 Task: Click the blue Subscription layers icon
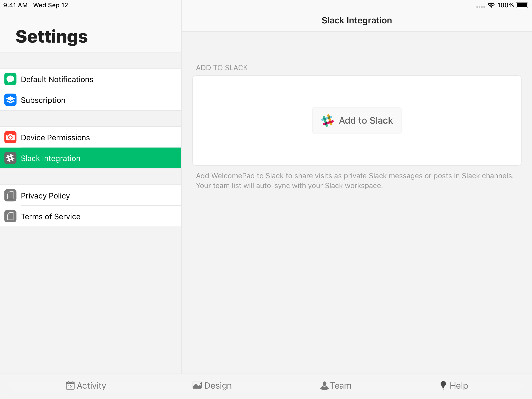tap(10, 100)
